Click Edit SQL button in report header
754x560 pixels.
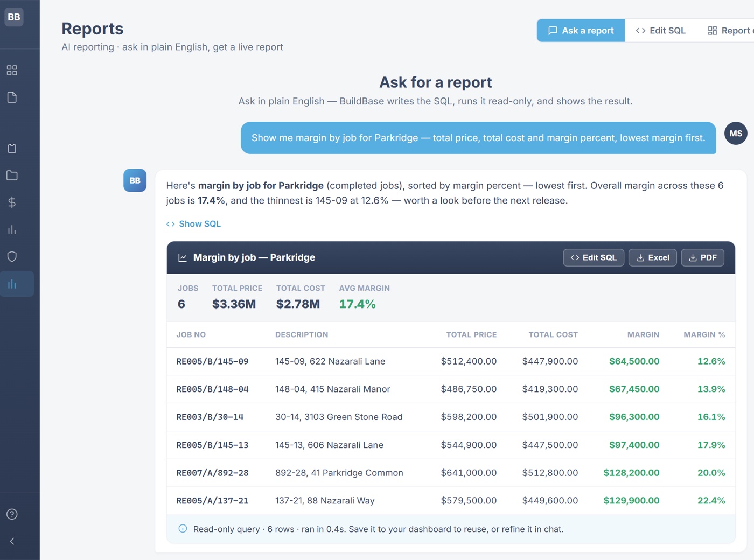coord(594,258)
